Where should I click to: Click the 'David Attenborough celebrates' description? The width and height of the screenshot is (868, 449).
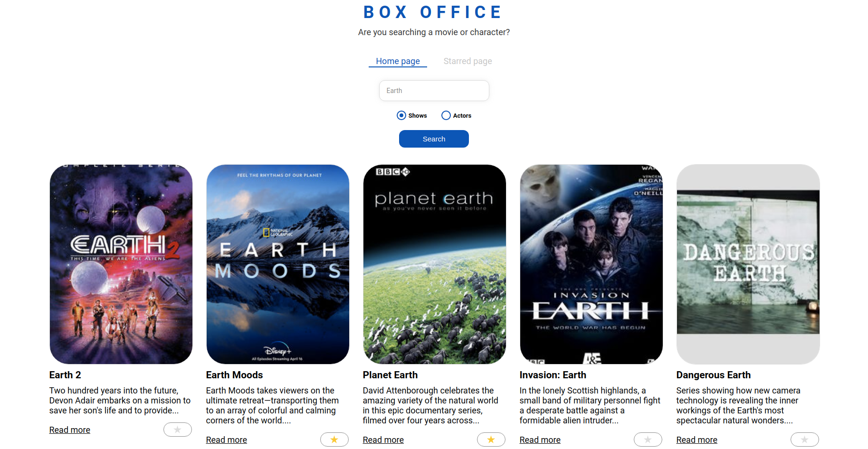[x=431, y=405]
